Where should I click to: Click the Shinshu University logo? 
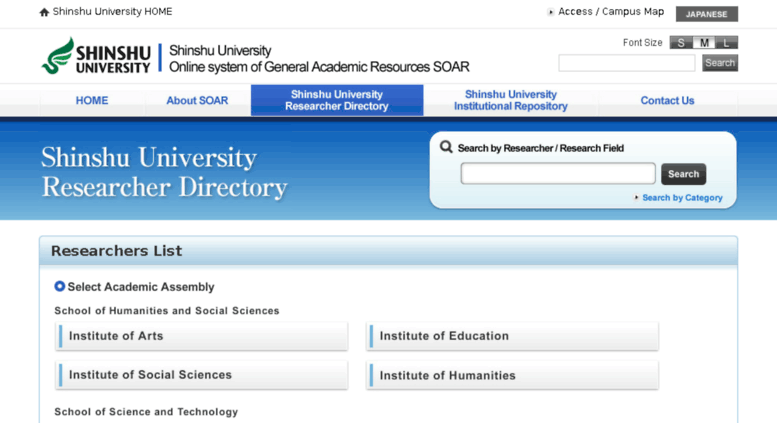click(96, 56)
